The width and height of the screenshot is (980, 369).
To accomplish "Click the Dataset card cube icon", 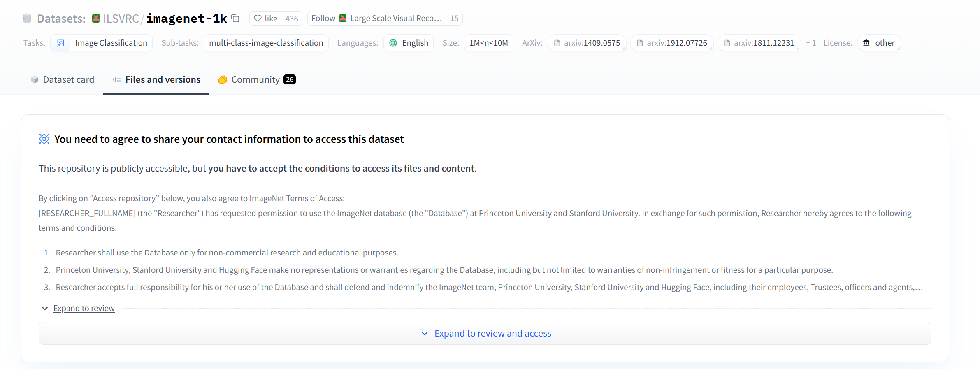I will point(35,79).
